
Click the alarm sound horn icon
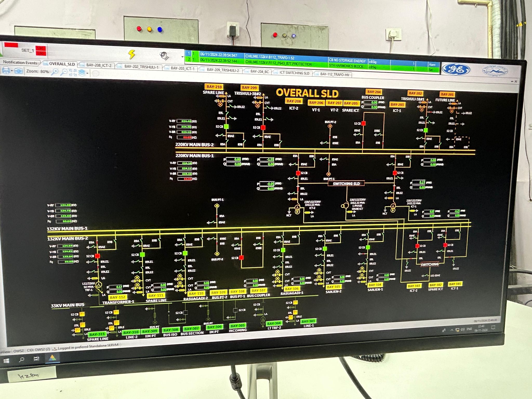coord(164,55)
